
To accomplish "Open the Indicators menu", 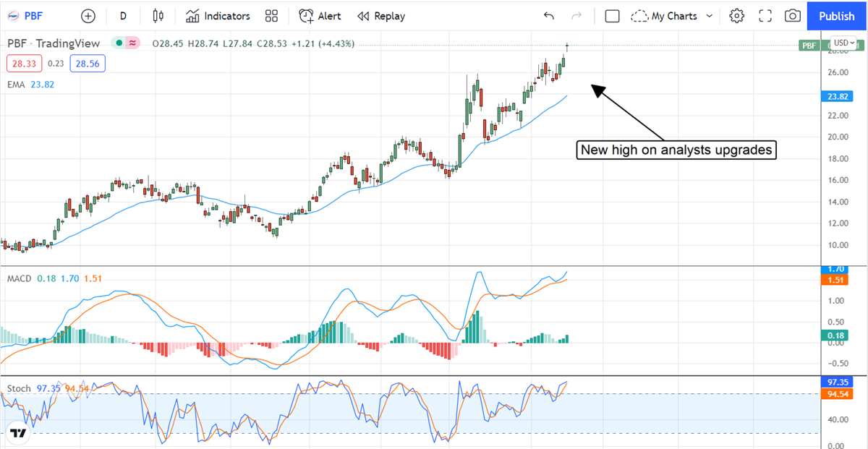I will pyautogui.click(x=218, y=16).
